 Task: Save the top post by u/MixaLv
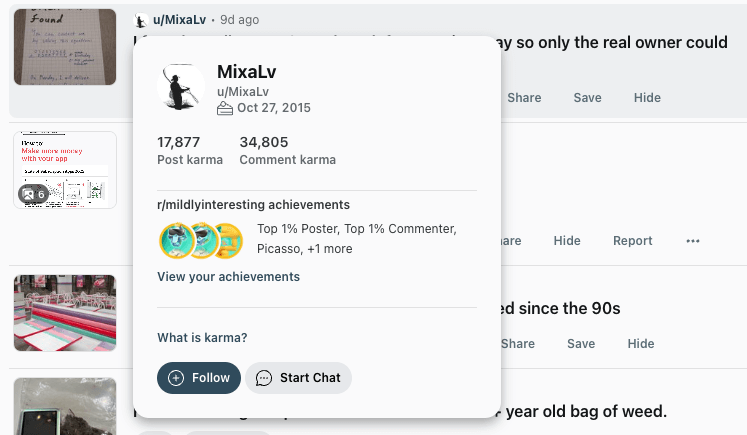point(587,98)
